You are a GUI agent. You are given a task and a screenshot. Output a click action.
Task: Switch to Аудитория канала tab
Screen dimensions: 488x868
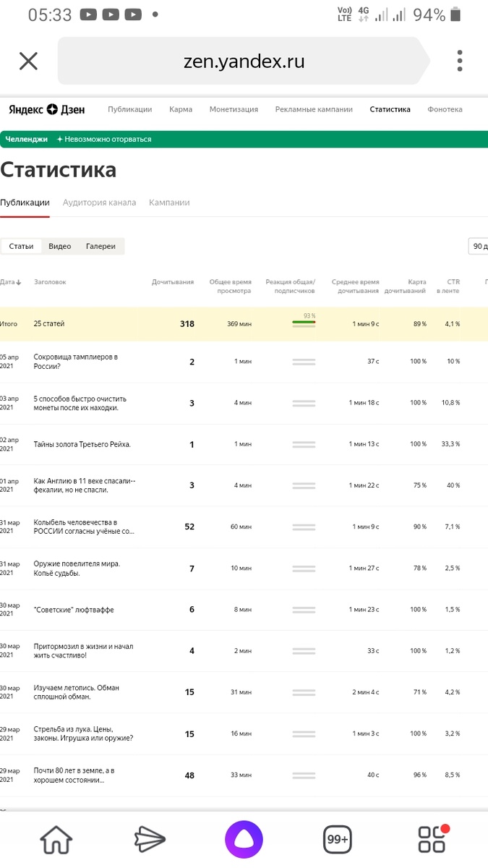(99, 203)
